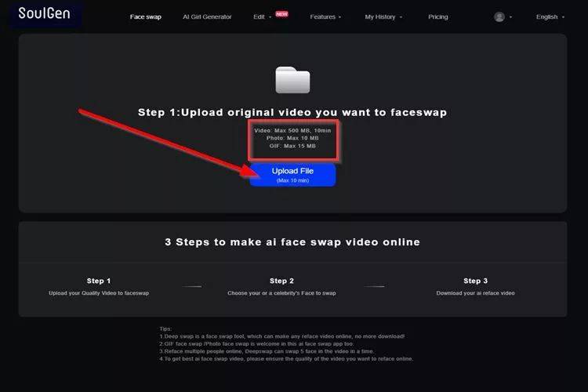
Task: Click the Step 1 upload heading
Action: (292, 112)
